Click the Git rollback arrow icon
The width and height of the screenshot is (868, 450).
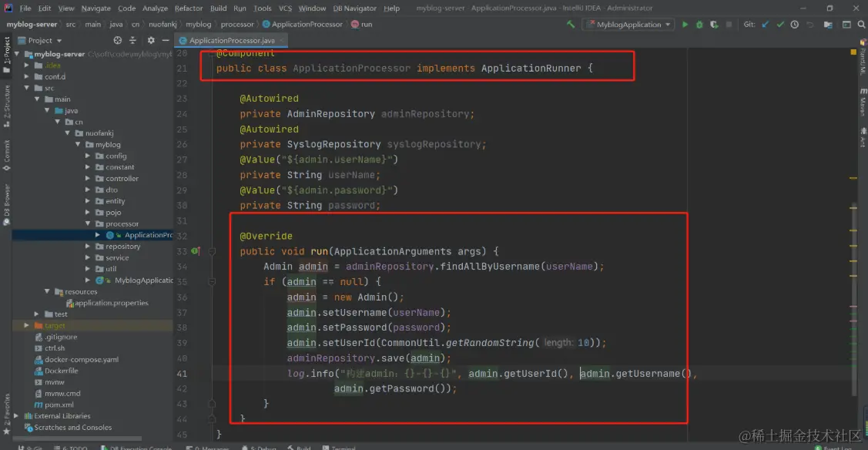coord(810,25)
